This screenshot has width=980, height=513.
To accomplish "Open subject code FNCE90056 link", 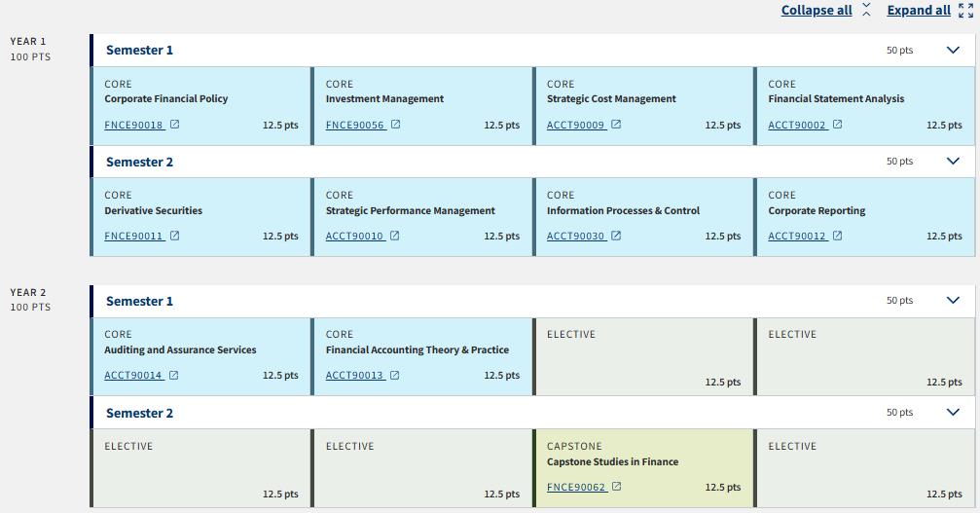I will (x=355, y=125).
